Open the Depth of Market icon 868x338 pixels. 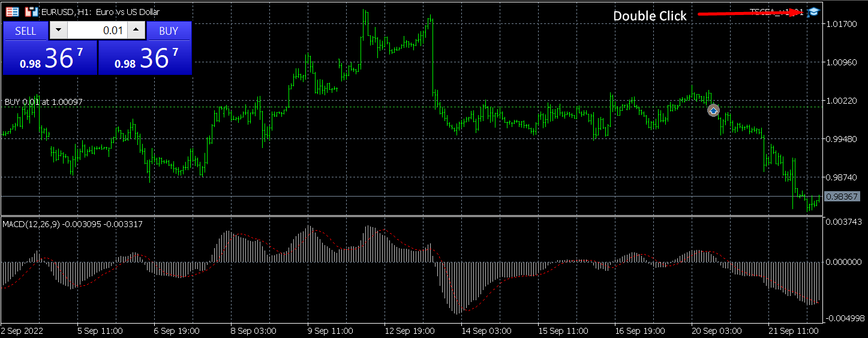[x=31, y=11]
